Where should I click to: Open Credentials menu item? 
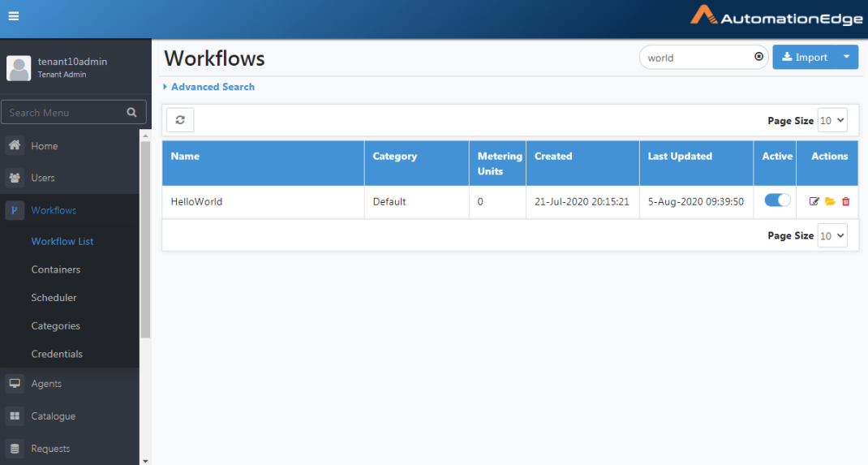coord(57,355)
